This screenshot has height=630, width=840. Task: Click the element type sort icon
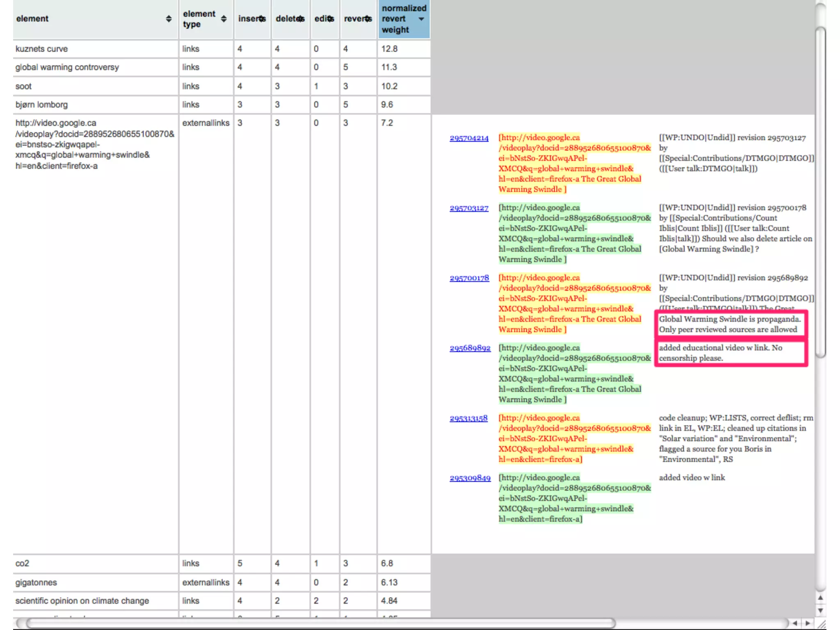224,19
